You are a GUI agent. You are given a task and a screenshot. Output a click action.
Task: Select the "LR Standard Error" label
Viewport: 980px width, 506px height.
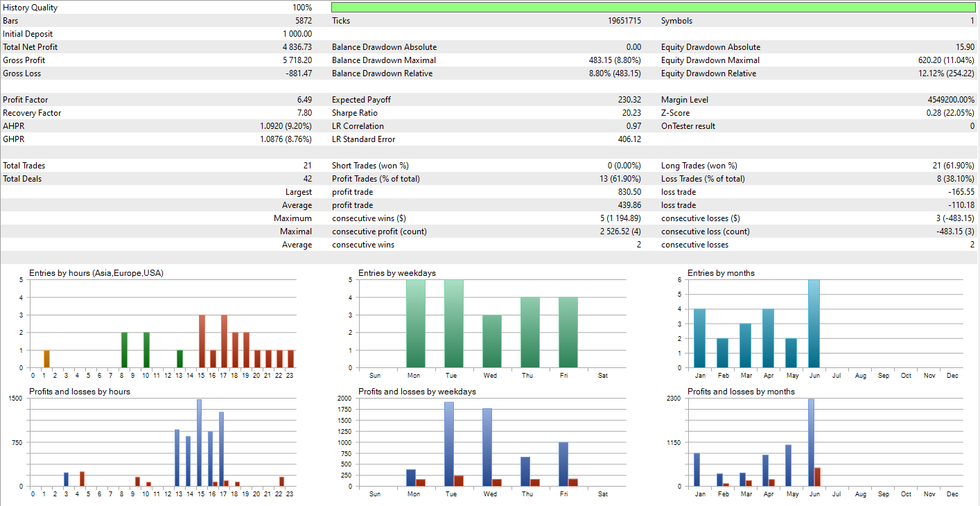(x=364, y=139)
